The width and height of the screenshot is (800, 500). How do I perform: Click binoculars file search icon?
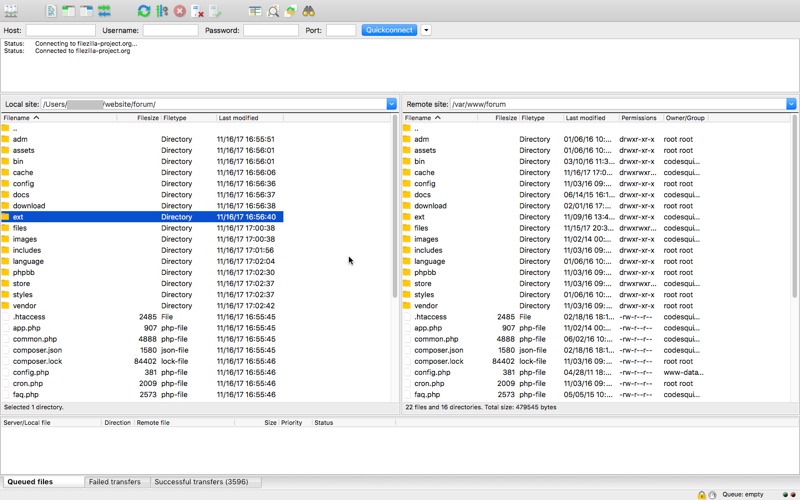point(308,11)
